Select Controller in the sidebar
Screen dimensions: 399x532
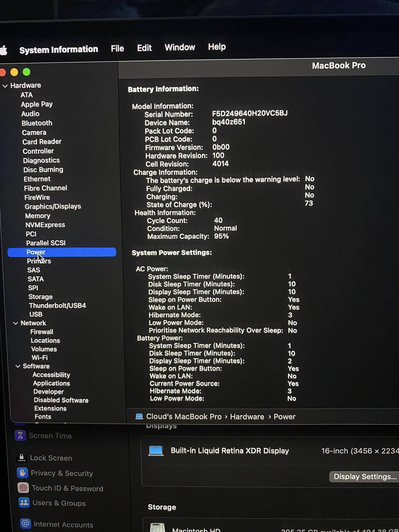pos(38,151)
